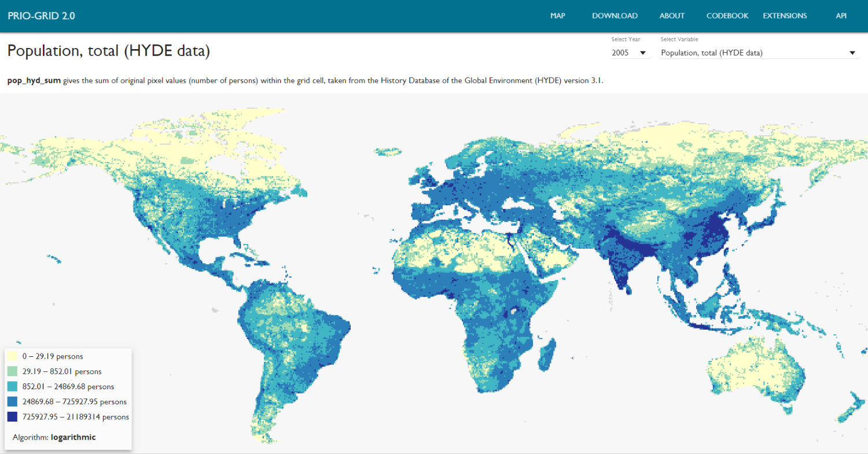Click the pale yellow 0 – 29.19 legend swatch
868x454 pixels.
12,357
